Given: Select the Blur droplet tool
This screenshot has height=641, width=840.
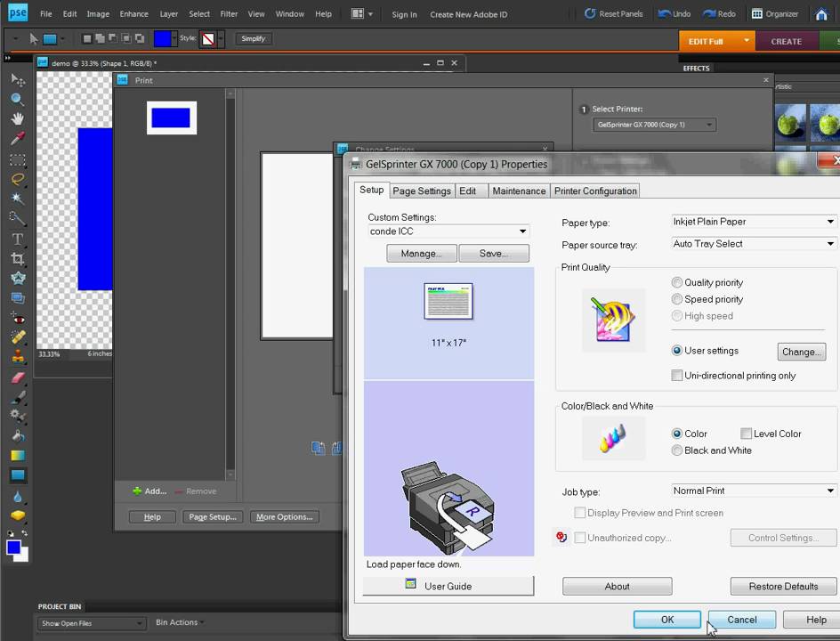Looking at the screenshot, I should tap(18, 496).
